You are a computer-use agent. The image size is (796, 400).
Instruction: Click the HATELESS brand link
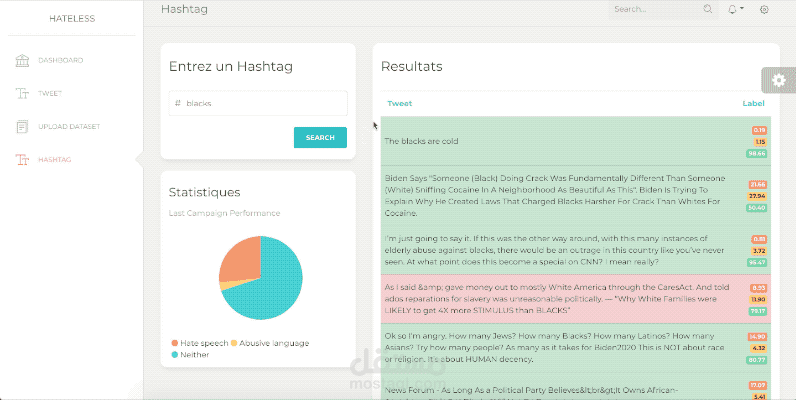[72, 18]
